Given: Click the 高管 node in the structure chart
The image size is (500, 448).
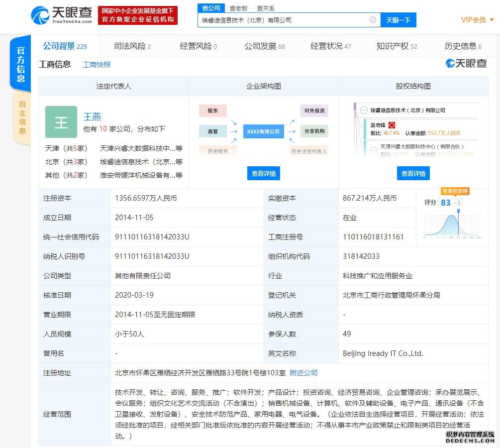Looking at the screenshot, I should click(x=213, y=131).
